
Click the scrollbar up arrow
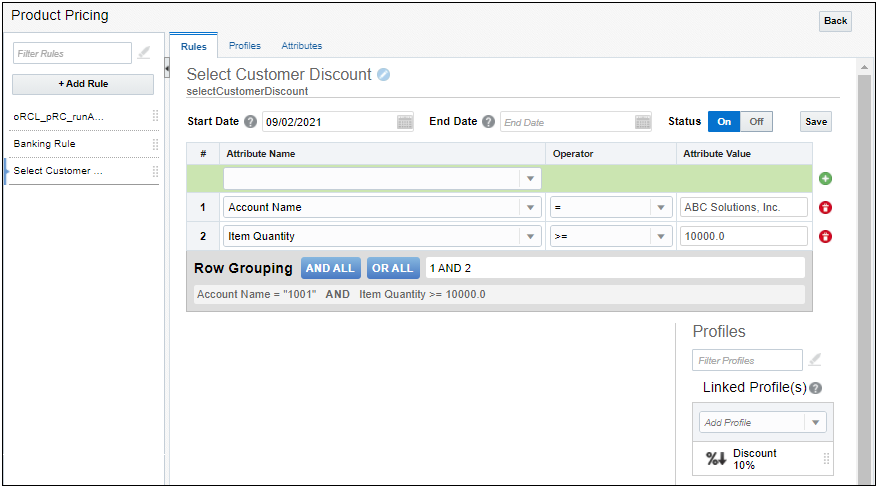pyautogui.click(x=864, y=67)
